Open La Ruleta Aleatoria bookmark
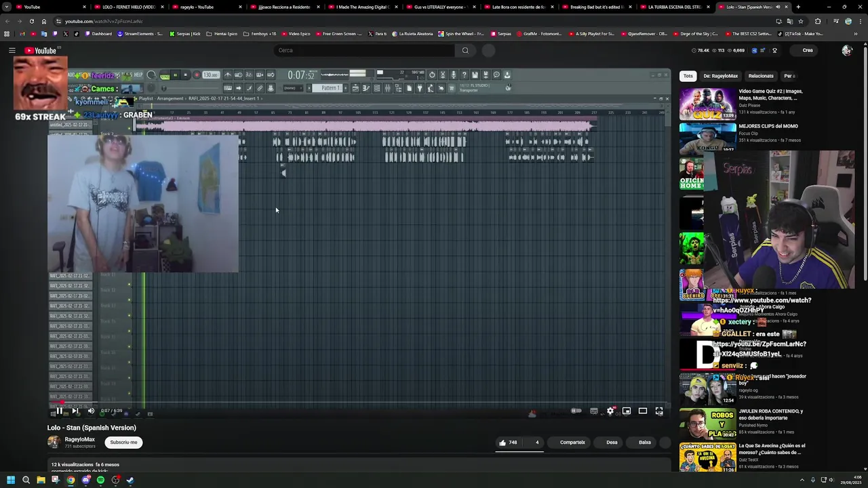The height and width of the screenshot is (488, 868). (x=412, y=34)
